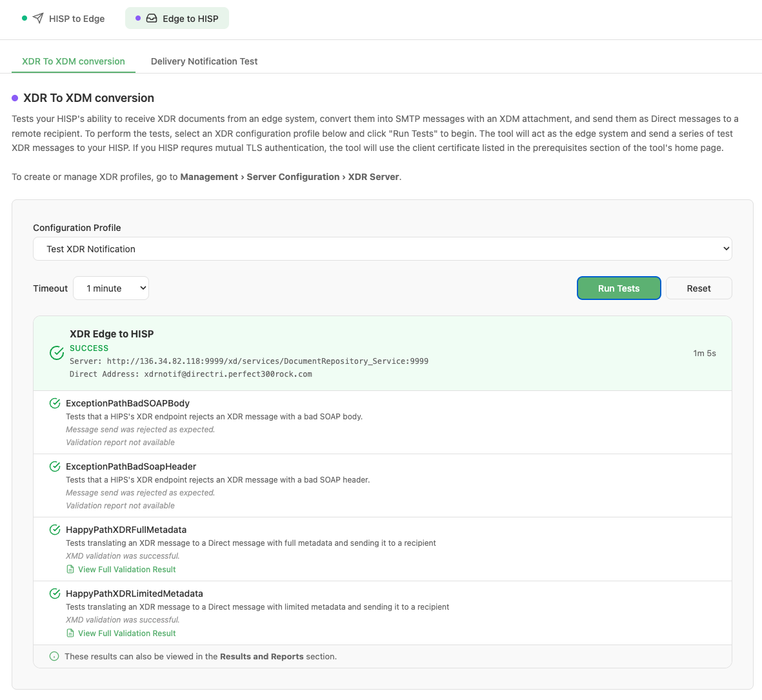Click the document icon under HappyPathXDRLimitedMetadata

(70, 634)
